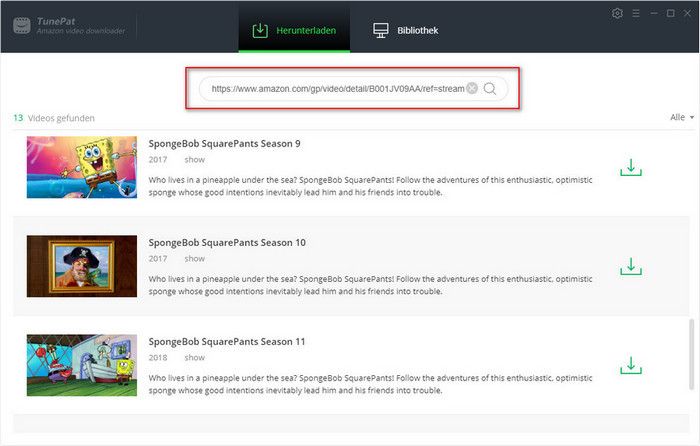Click the show label under Season 10
The image size is (700, 446).
pyautogui.click(x=195, y=258)
